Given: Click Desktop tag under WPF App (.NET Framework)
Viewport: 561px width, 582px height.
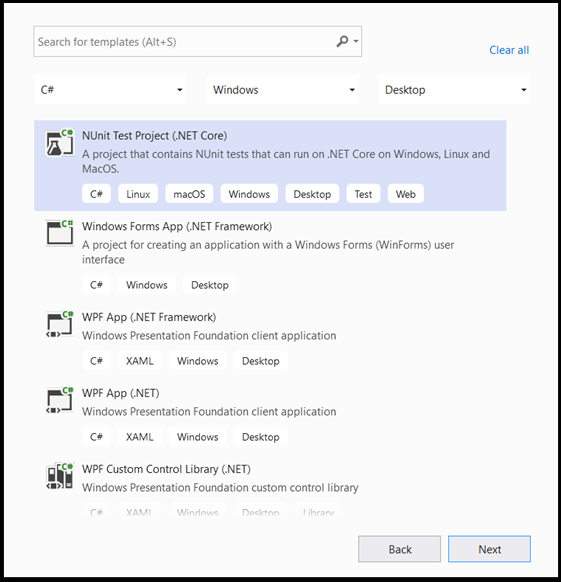Looking at the screenshot, I should 261,361.
